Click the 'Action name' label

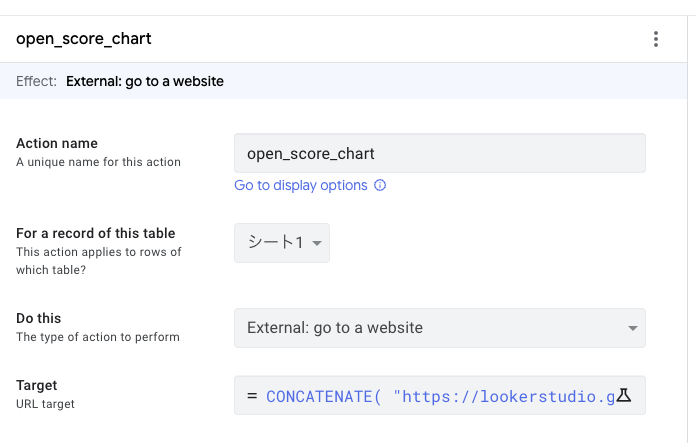pyautogui.click(x=57, y=144)
